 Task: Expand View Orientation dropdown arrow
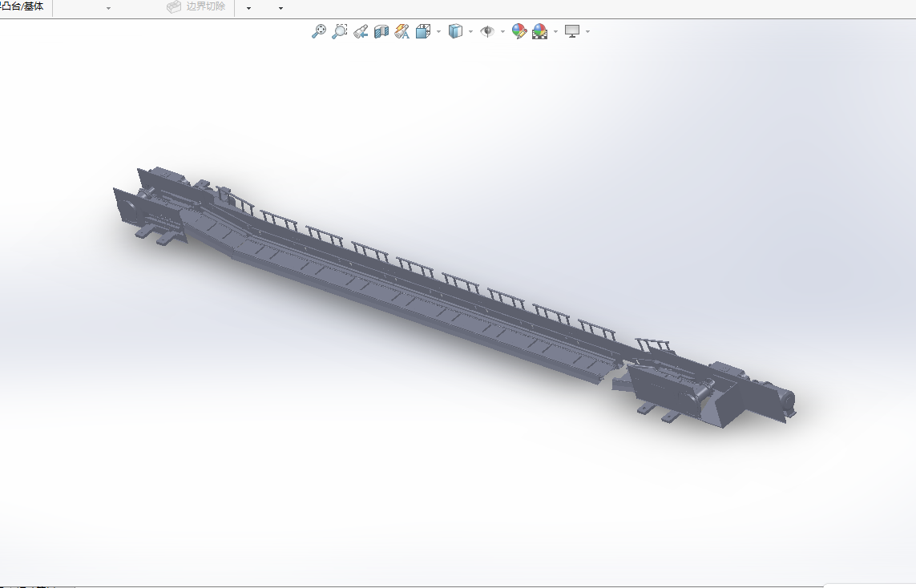coord(438,31)
